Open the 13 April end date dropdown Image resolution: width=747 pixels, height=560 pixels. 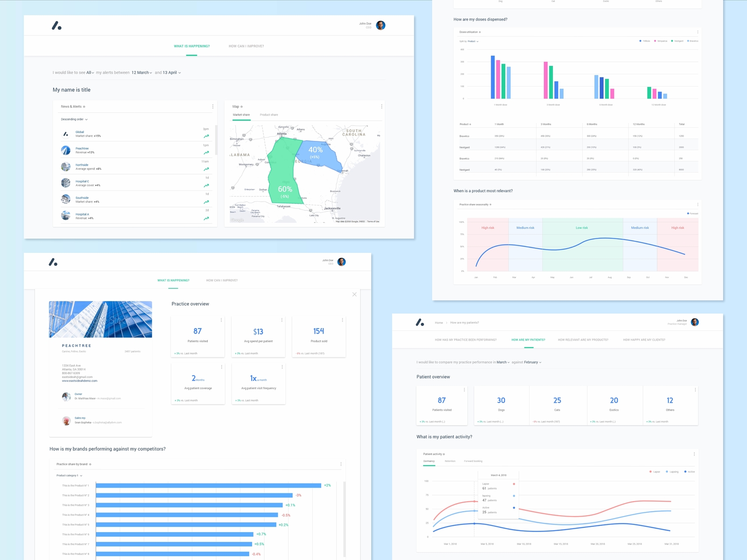[x=172, y=73]
